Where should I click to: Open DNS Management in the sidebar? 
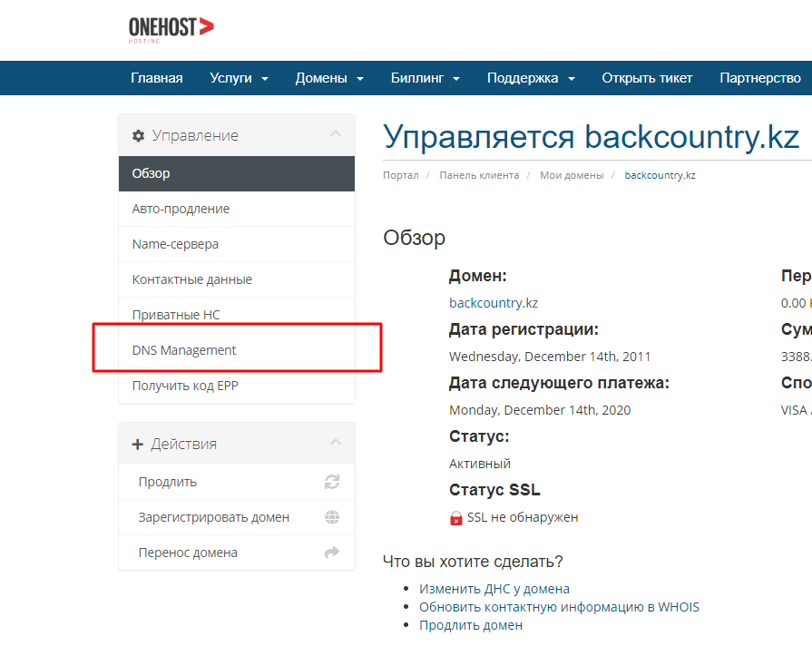(x=237, y=350)
